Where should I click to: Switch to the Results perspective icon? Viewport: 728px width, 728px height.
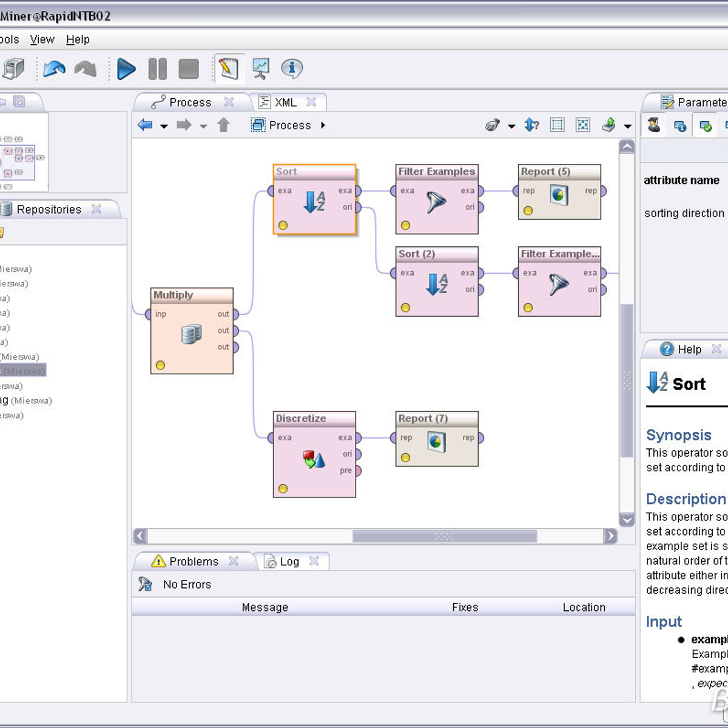(x=261, y=69)
